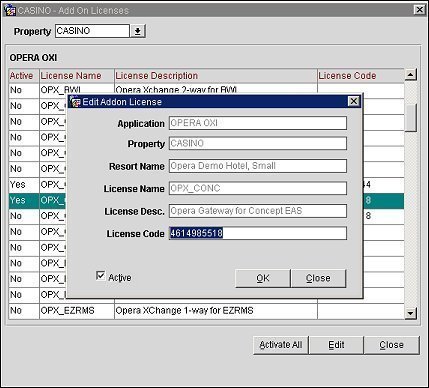Click the table scrollbar down arrow
The width and height of the screenshot is (429, 388).
[411, 313]
